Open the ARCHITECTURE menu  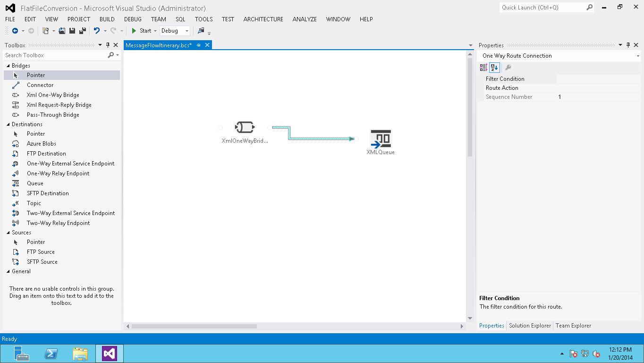tap(263, 19)
